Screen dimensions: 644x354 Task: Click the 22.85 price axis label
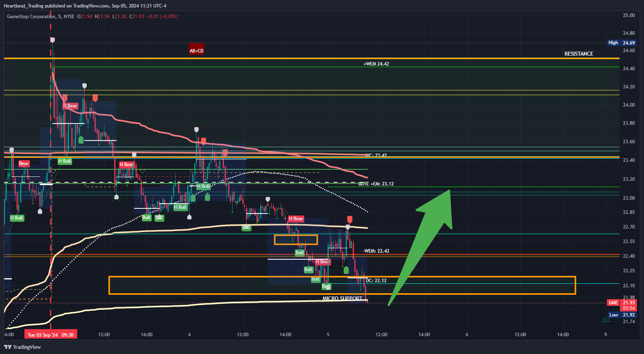629,212
